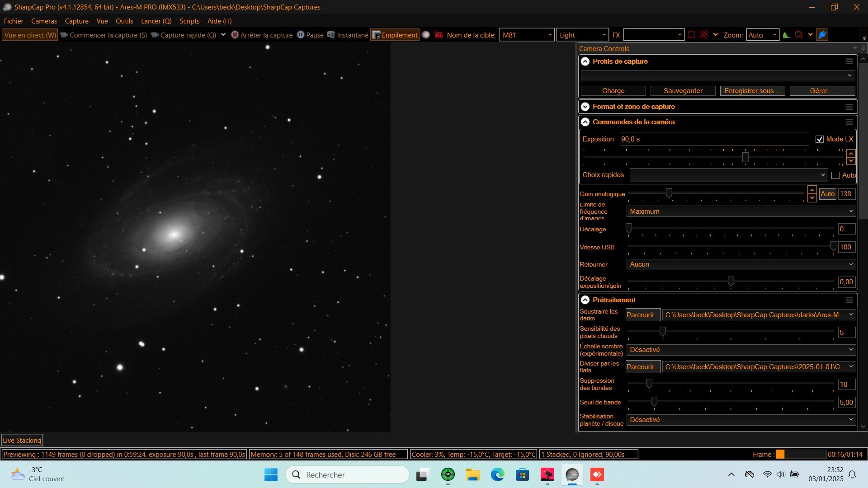Click the Vitesse USB slider handle

coord(833,247)
